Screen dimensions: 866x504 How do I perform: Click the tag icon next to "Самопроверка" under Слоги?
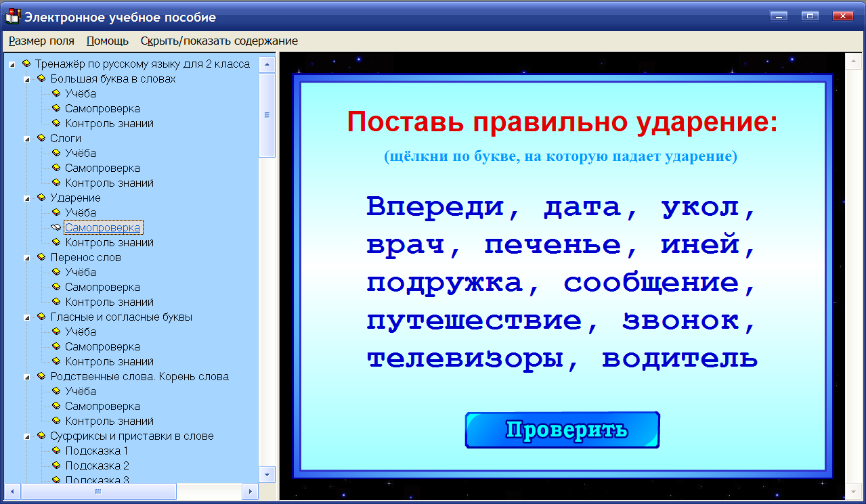click(56, 168)
